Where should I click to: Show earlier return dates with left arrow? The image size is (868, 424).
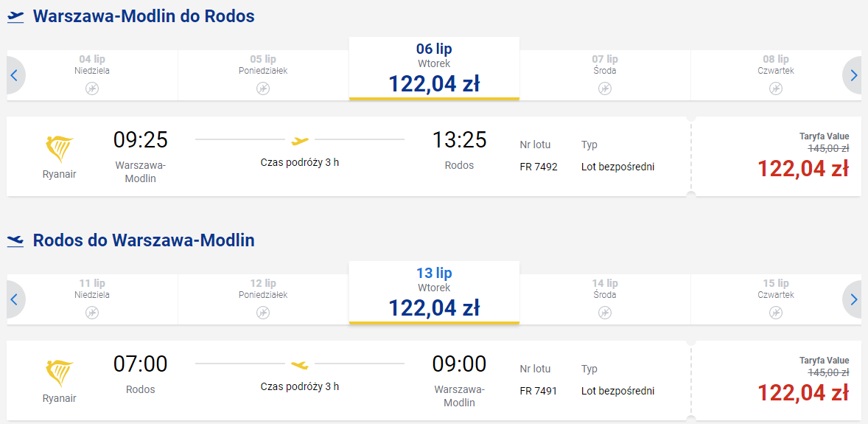click(15, 299)
